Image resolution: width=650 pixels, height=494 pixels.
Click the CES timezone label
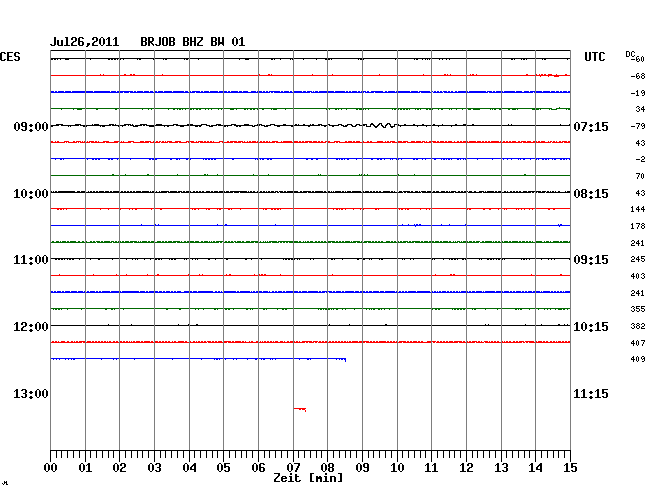(x=10, y=57)
